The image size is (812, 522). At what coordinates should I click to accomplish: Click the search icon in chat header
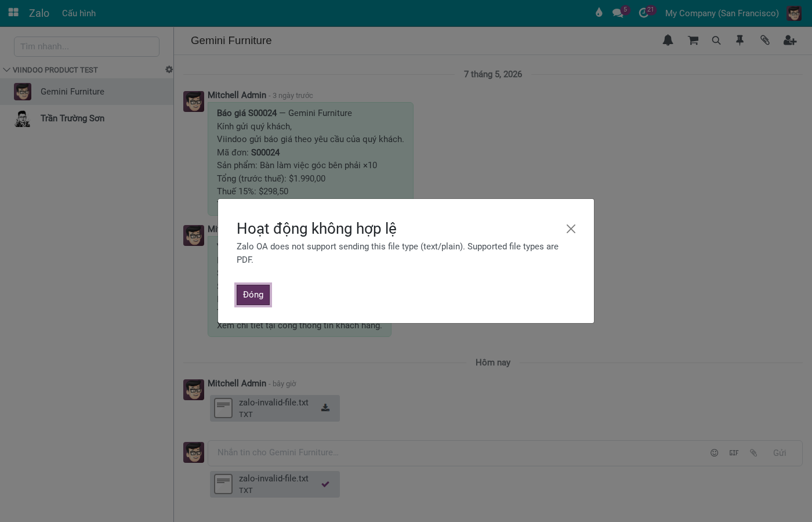pyautogui.click(x=716, y=41)
